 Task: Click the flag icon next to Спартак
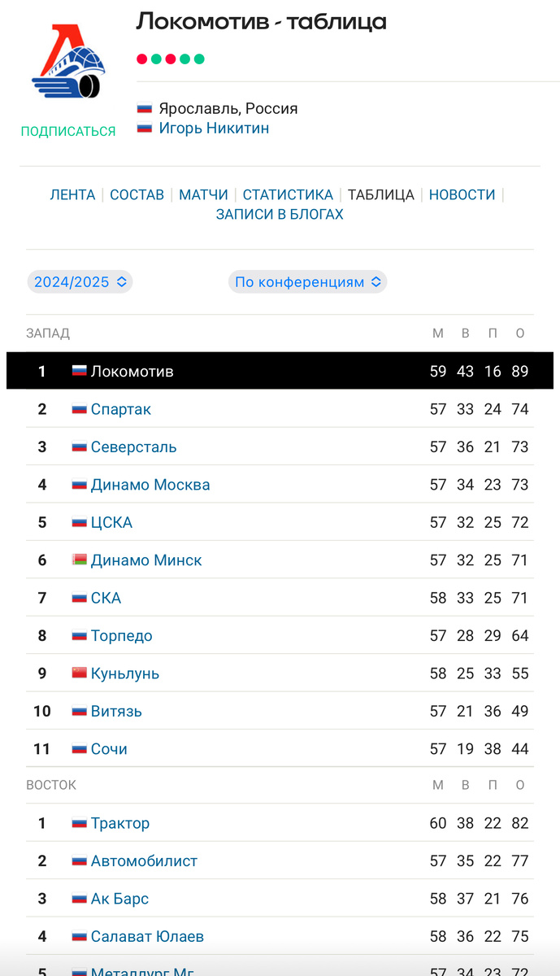[80, 409]
